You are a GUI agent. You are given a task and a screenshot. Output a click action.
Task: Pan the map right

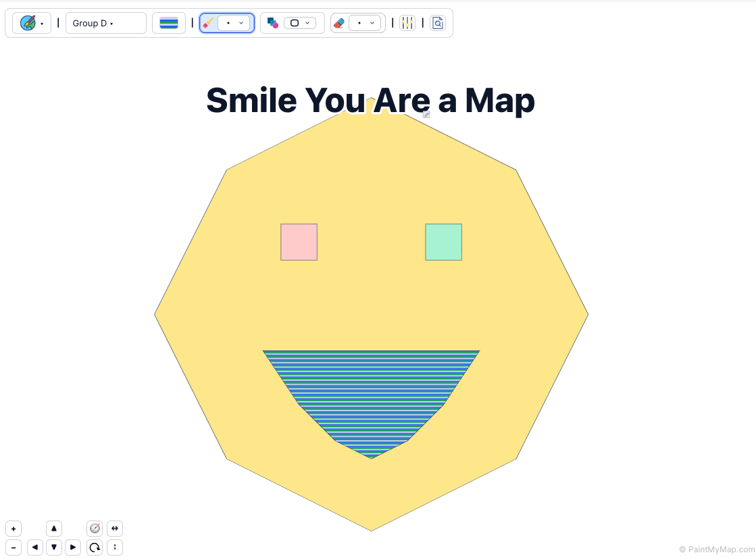(73, 548)
